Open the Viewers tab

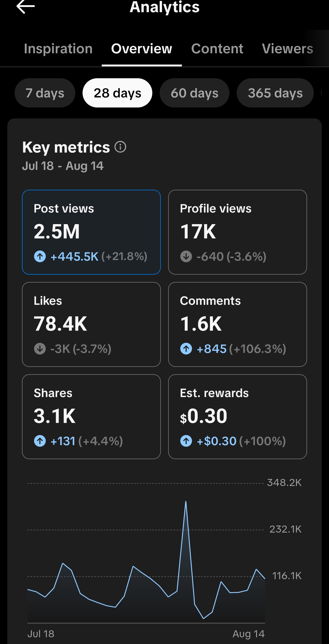[x=288, y=49]
